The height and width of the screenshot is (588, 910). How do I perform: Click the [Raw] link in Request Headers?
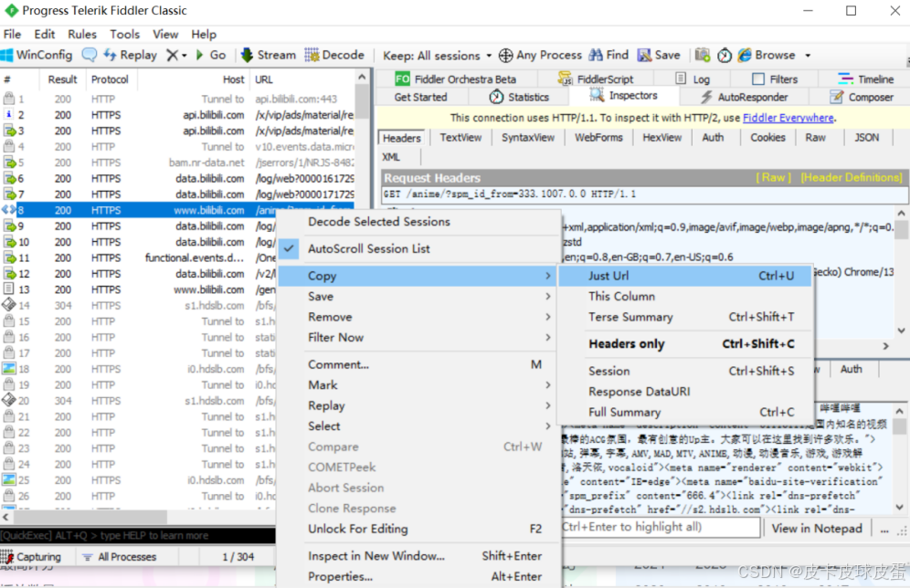click(x=773, y=177)
